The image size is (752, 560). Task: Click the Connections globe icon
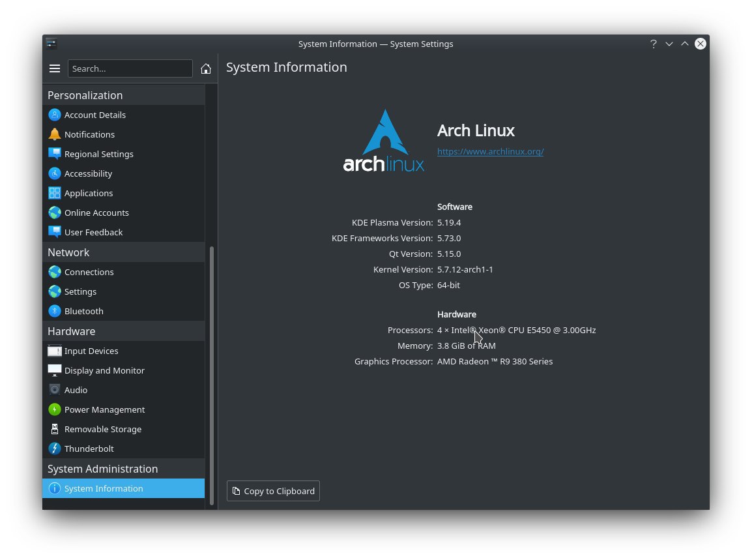(55, 272)
